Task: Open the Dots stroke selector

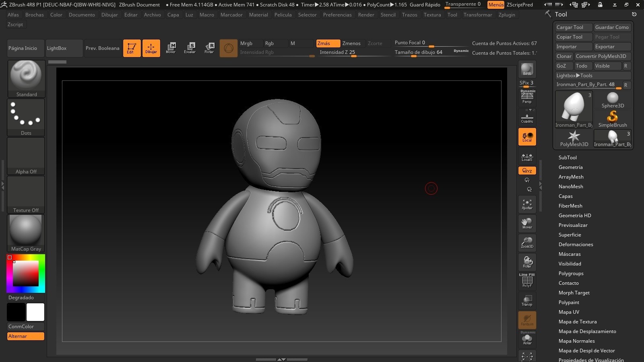Action: pyautogui.click(x=26, y=117)
